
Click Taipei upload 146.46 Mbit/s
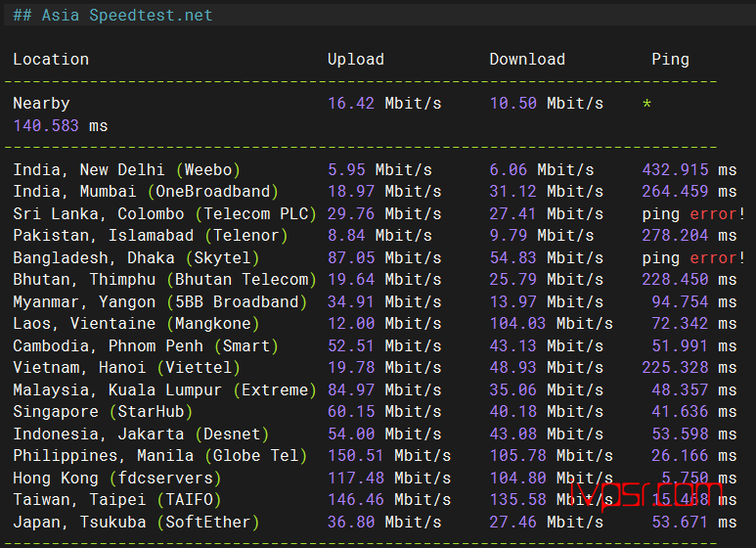click(389, 500)
